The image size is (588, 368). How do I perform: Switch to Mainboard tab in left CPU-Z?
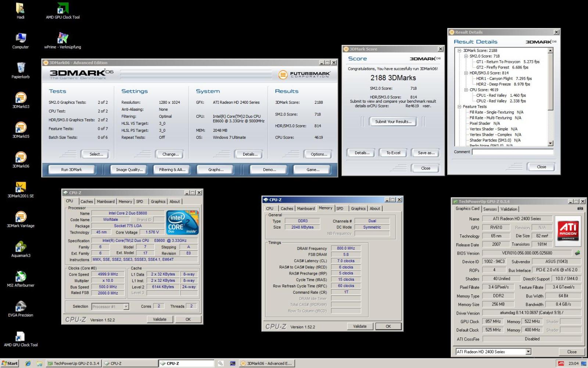(106, 202)
